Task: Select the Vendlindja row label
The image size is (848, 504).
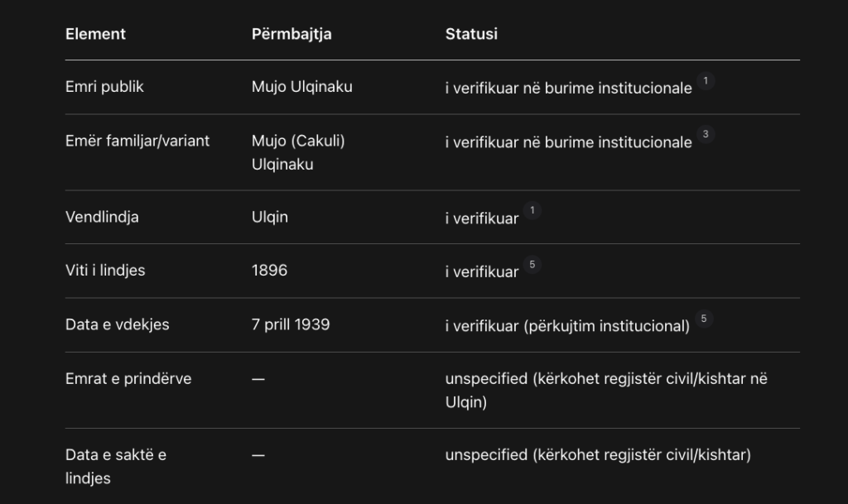Action: pyautogui.click(x=102, y=218)
